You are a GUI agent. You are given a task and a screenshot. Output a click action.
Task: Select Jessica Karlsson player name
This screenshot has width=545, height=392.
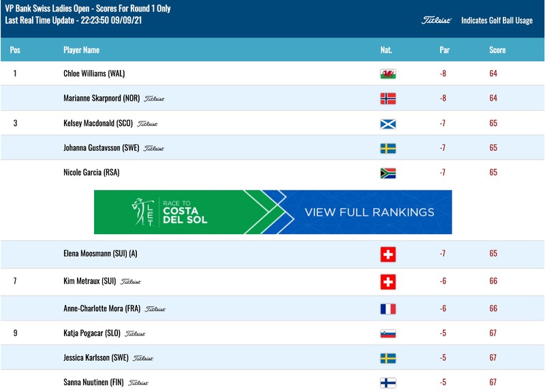[96, 357]
